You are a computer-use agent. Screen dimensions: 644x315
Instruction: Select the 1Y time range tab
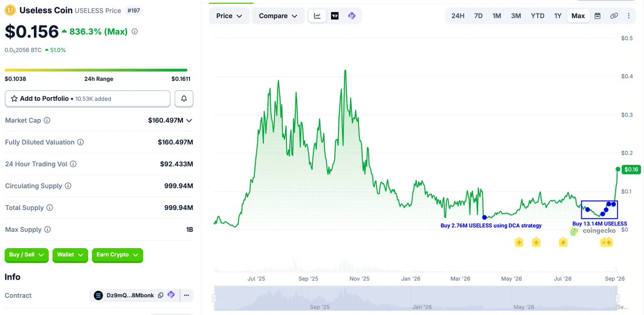(558, 16)
